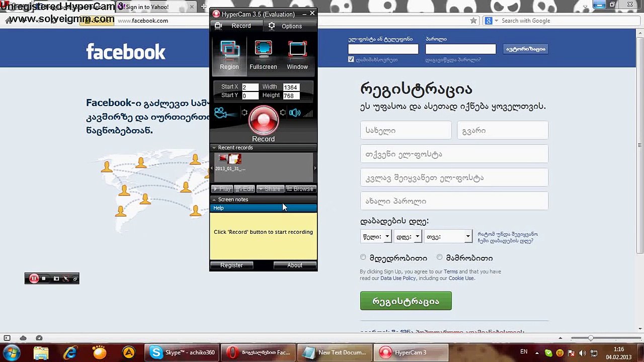
Task: Select the Help screen note row
Action: pyautogui.click(x=263, y=208)
